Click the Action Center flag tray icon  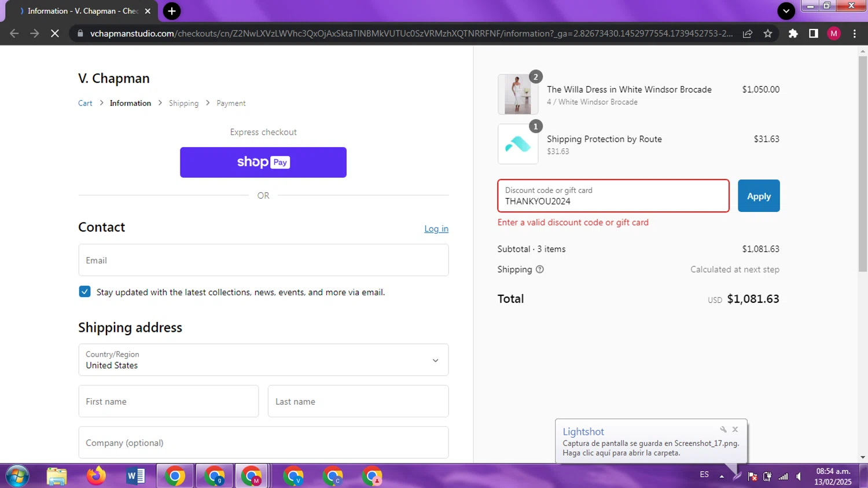pyautogui.click(x=752, y=476)
